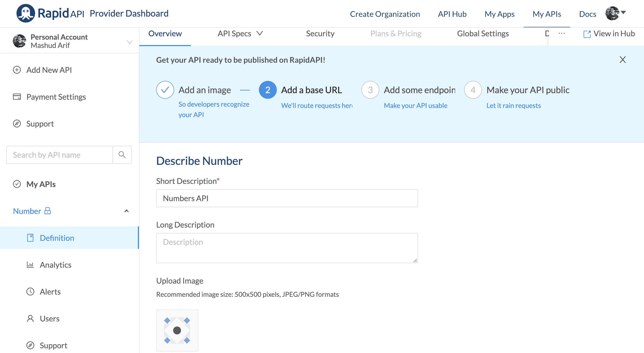Click the View in Hub external link icon
The image size is (644, 353).
pyautogui.click(x=587, y=34)
